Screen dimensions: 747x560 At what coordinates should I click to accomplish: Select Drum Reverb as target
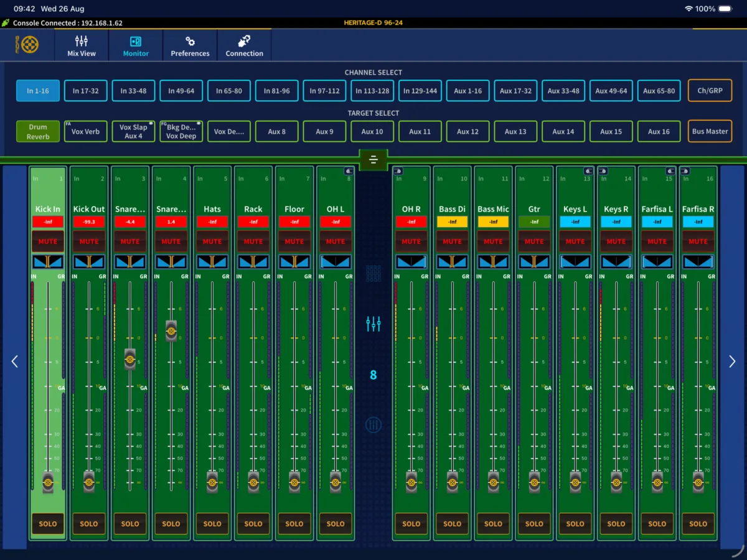pos(38,131)
